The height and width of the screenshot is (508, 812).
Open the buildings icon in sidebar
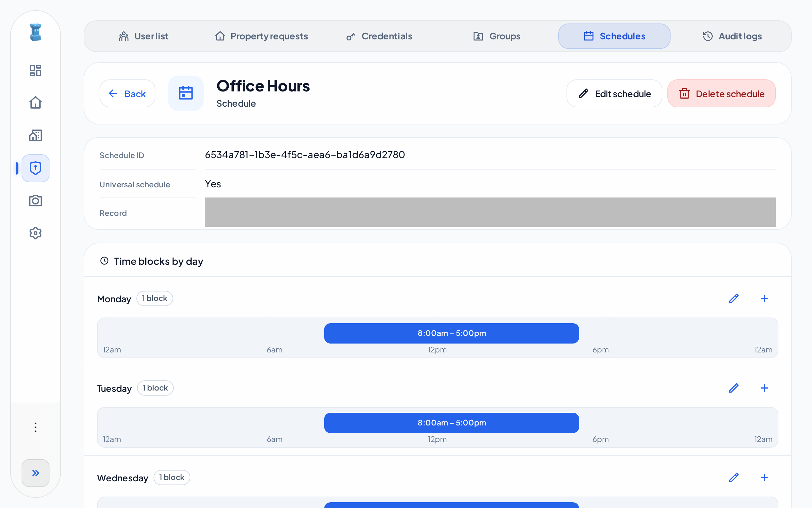click(x=35, y=135)
